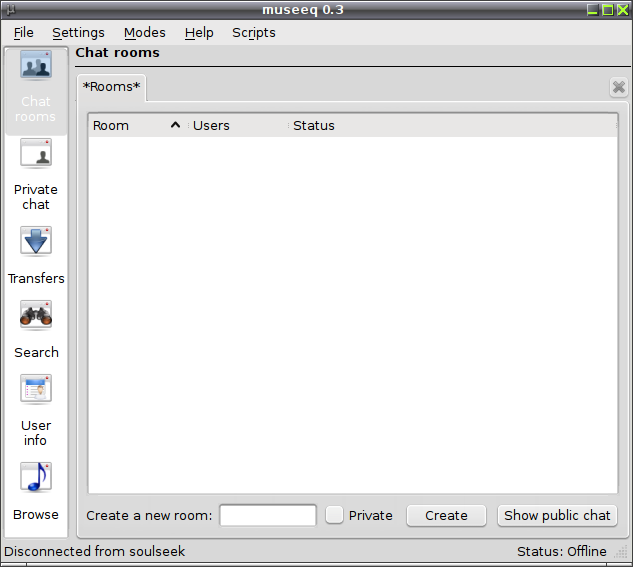Open the Modes menu
Viewport: 633px width, 567px height.
click(x=145, y=33)
